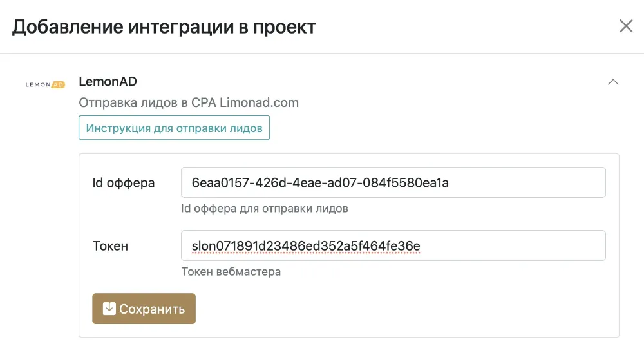Click the Id оффера для отправки лидов hint
Viewport: 644px width, 346px height.
(x=265, y=208)
